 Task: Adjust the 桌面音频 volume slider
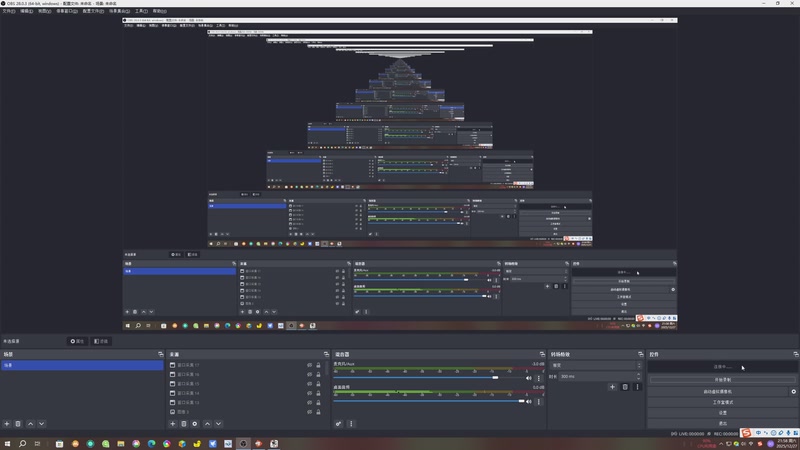tap(429, 401)
